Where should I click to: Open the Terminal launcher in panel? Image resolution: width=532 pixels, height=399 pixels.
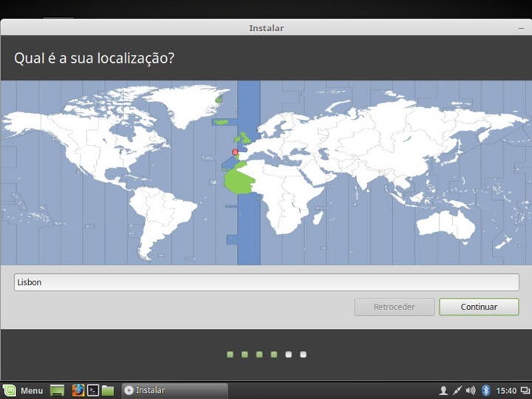[x=93, y=390]
